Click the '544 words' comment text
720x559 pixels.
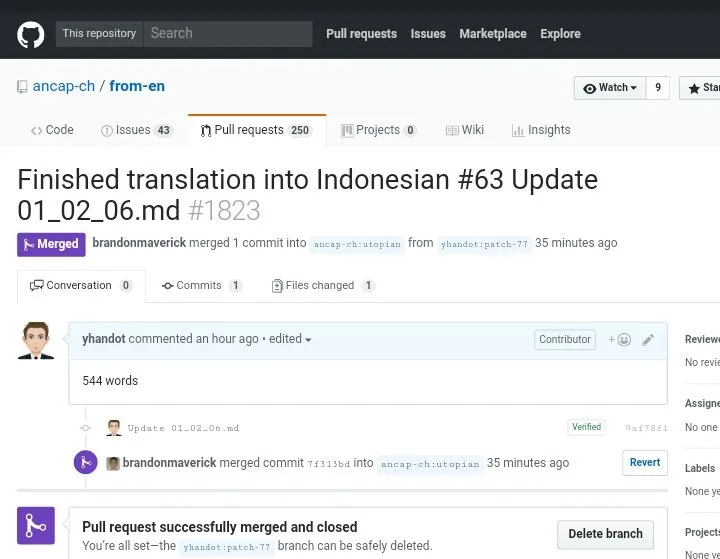click(x=110, y=381)
